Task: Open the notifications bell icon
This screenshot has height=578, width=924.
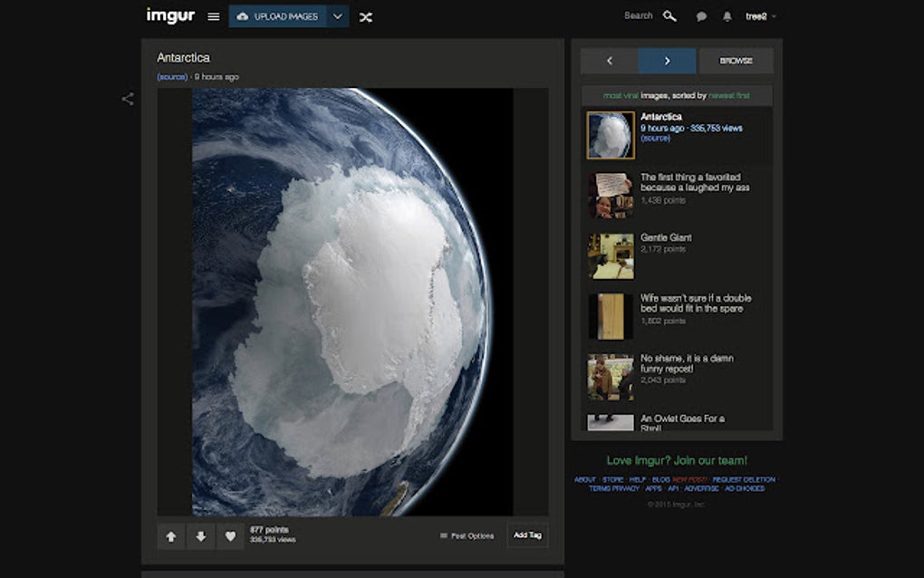Action: [x=727, y=15]
